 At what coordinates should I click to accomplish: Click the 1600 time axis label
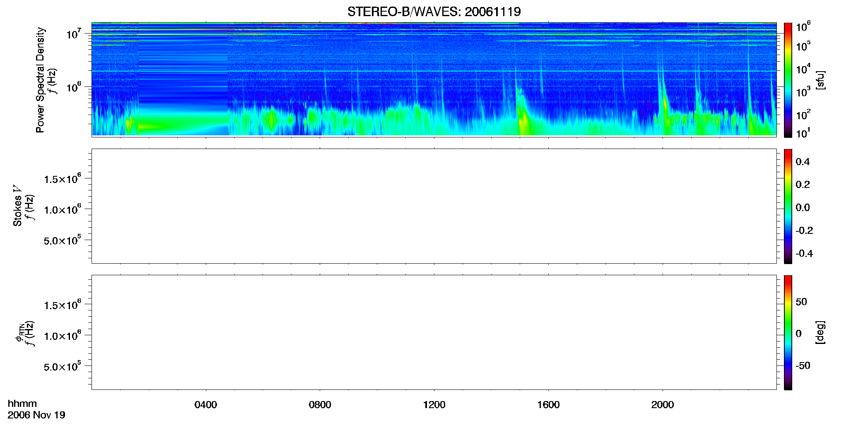pyautogui.click(x=548, y=405)
